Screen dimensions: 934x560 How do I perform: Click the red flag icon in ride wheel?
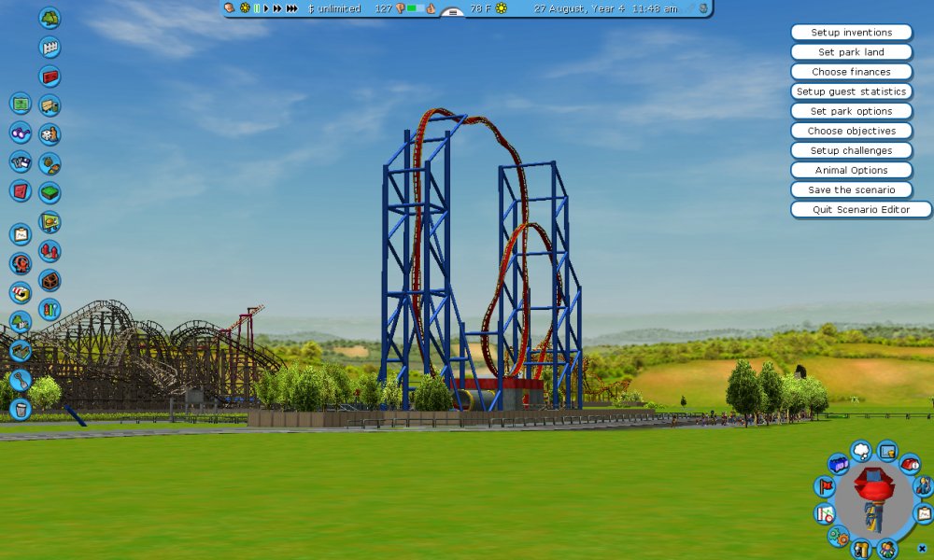(825, 485)
